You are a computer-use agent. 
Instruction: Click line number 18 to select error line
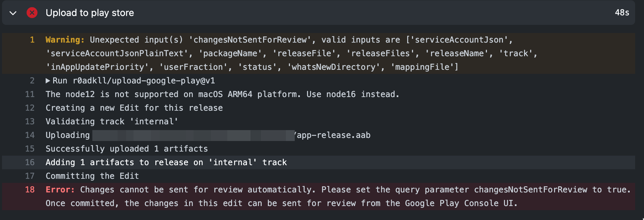(x=29, y=190)
